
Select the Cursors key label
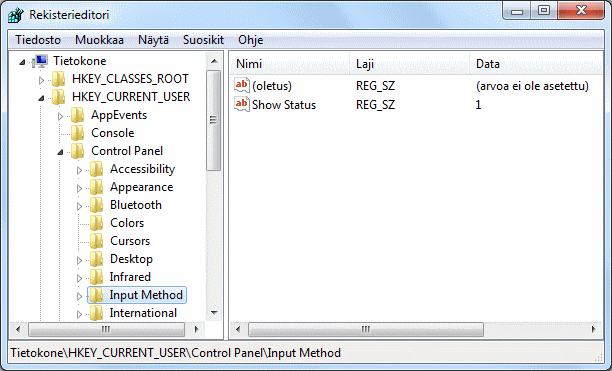point(130,241)
